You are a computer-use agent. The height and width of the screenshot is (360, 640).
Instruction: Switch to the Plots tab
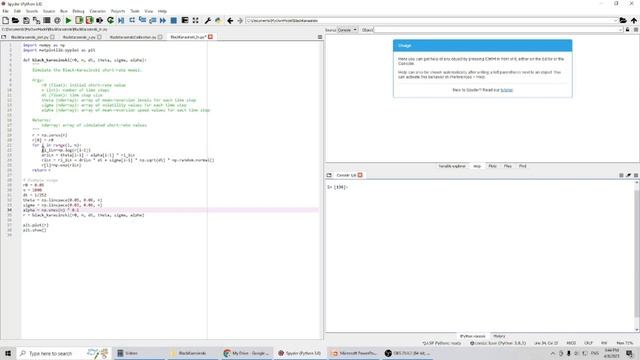[x=492, y=166]
